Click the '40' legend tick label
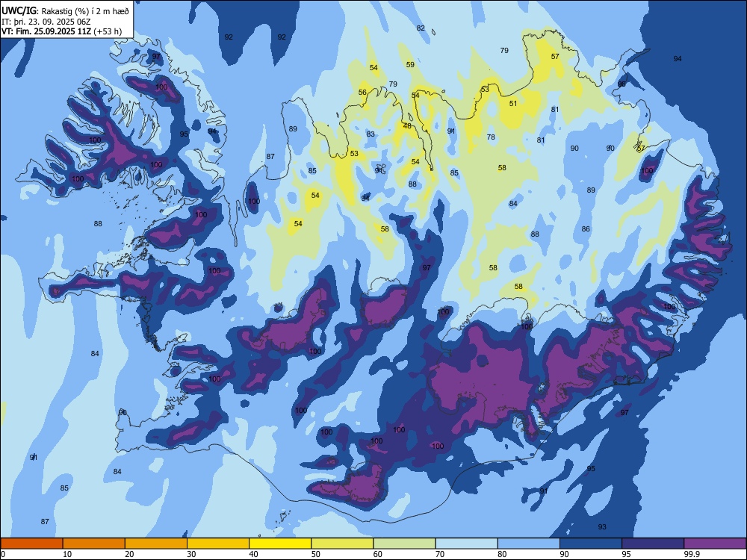Viewport: 747px width, 560px height. point(254,554)
